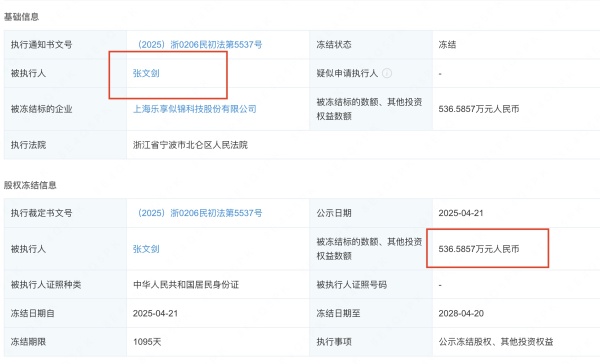Image resolution: width=600 pixels, height=364 pixels.
Task: Click the 执行裁定书文号 label cell
Action: click(x=65, y=213)
